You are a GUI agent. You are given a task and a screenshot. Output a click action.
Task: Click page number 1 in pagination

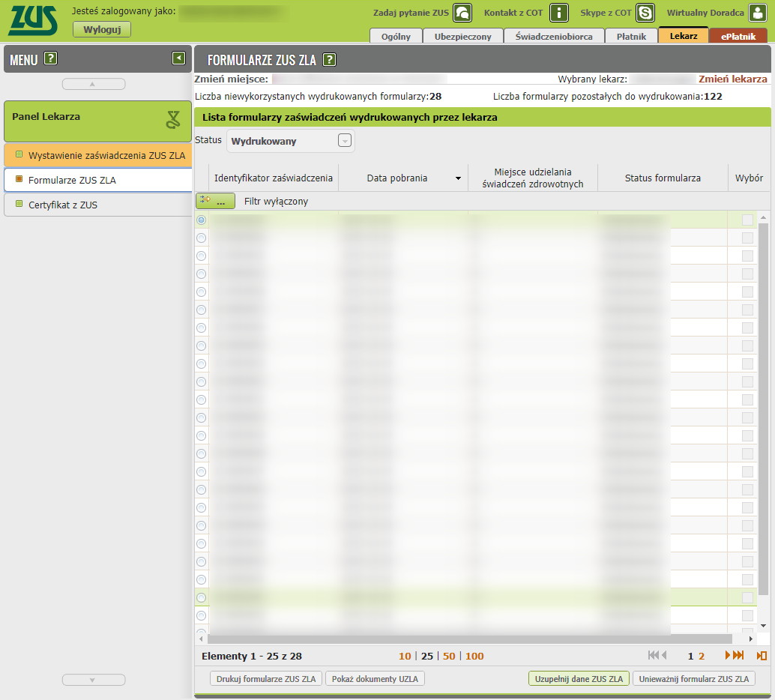coord(690,656)
